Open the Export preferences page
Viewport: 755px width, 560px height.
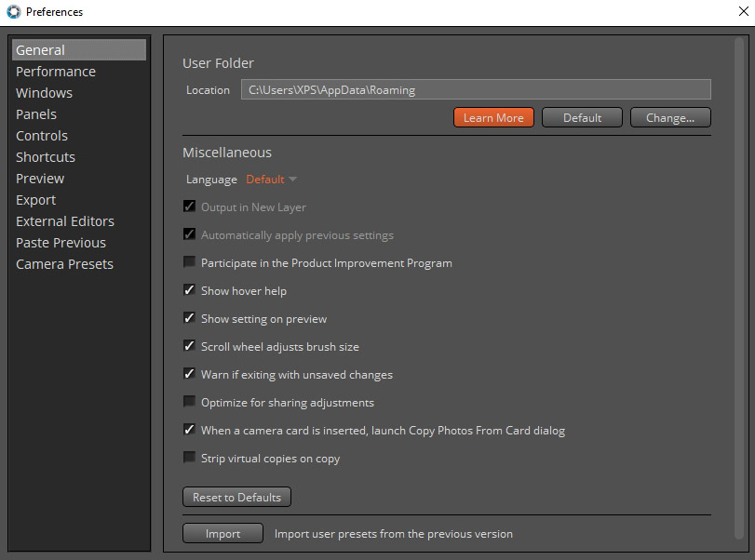[x=35, y=199]
